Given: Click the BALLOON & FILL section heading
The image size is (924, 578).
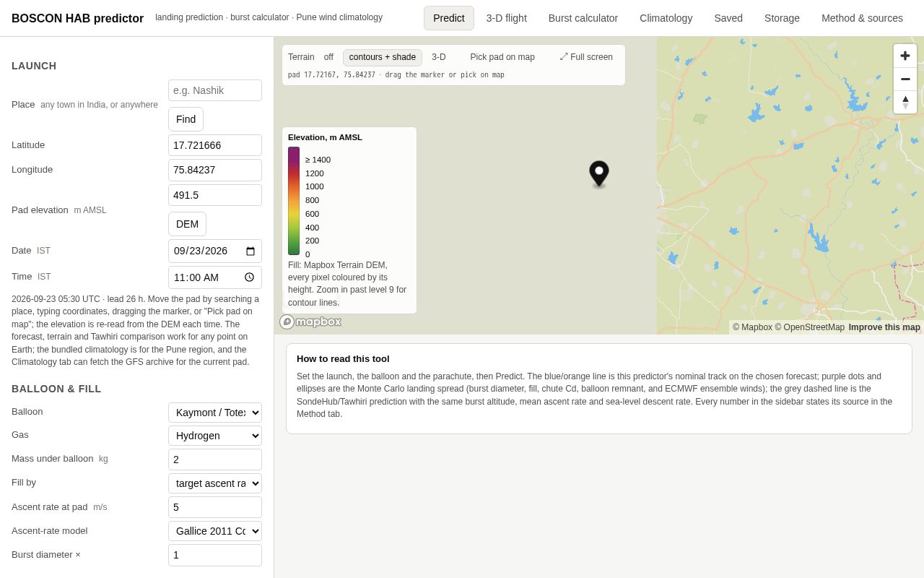Looking at the screenshot, I should click(56, 389).
